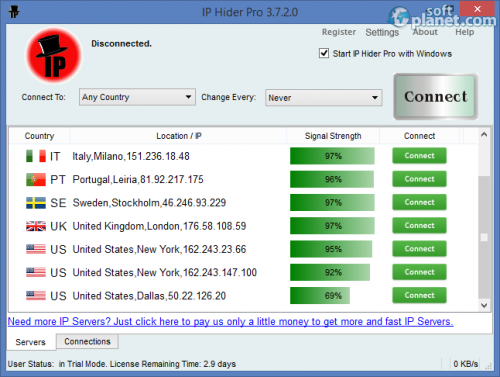Connect to the Portugal Leiria server
This screenshot has height=377, width=500.
419,179
